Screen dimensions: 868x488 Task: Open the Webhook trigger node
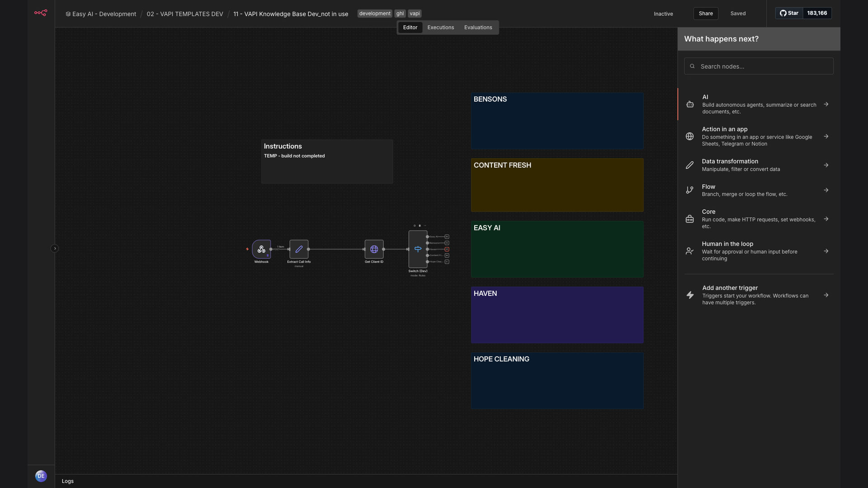click(261, 249)
